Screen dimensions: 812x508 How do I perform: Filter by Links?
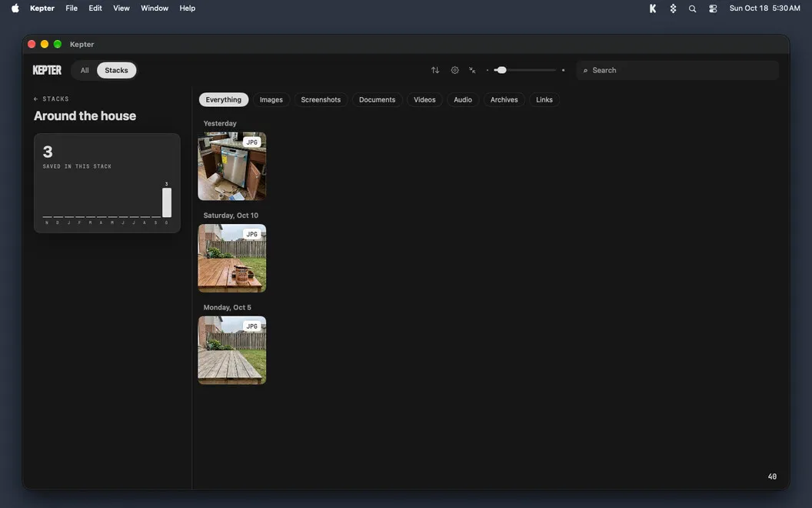click(x=544, y=99)
